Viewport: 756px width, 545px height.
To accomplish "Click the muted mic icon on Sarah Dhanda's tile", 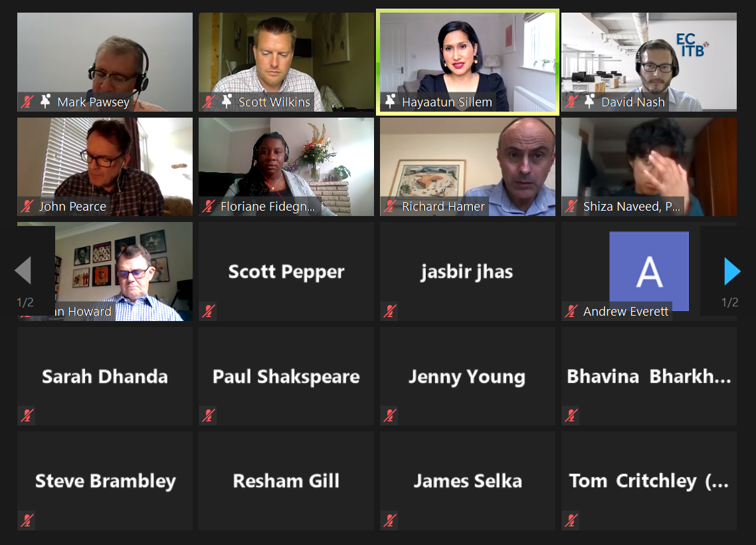I will tap(27, 415).
